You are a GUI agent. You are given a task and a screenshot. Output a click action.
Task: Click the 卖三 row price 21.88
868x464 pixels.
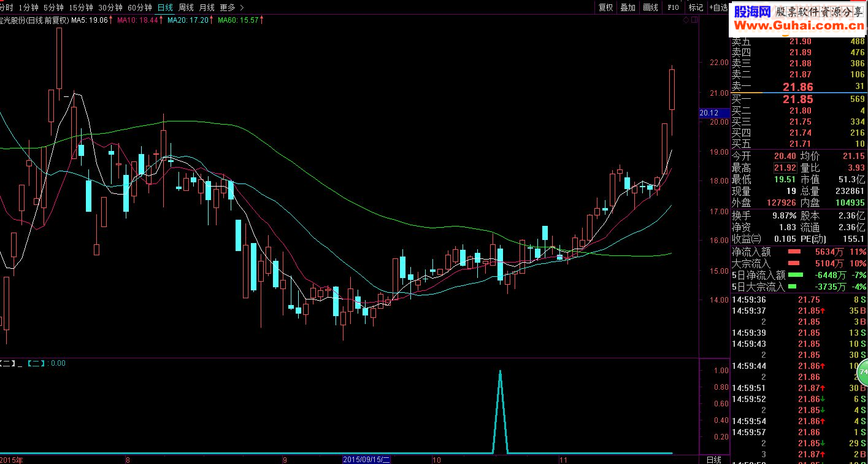coord(800,64)
